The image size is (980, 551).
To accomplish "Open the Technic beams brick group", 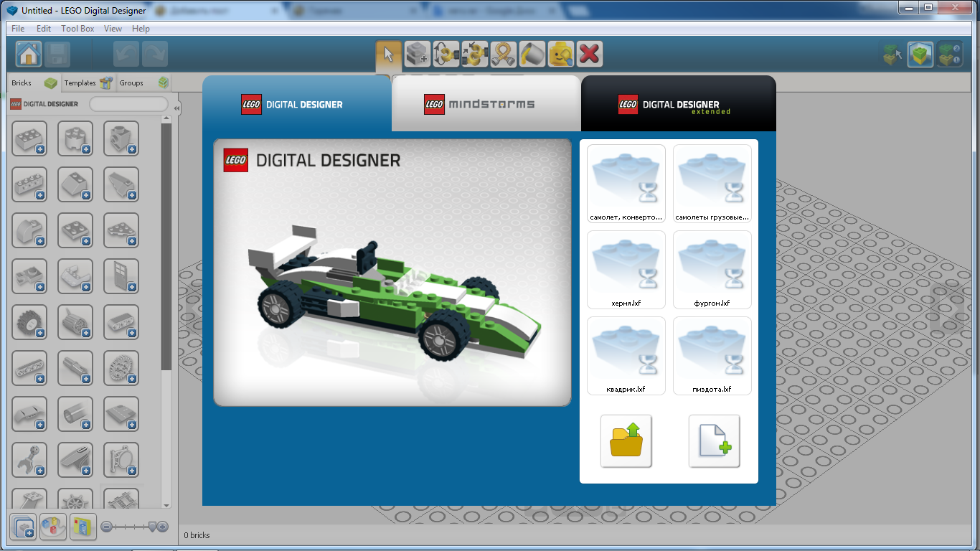I will [29, 368].
